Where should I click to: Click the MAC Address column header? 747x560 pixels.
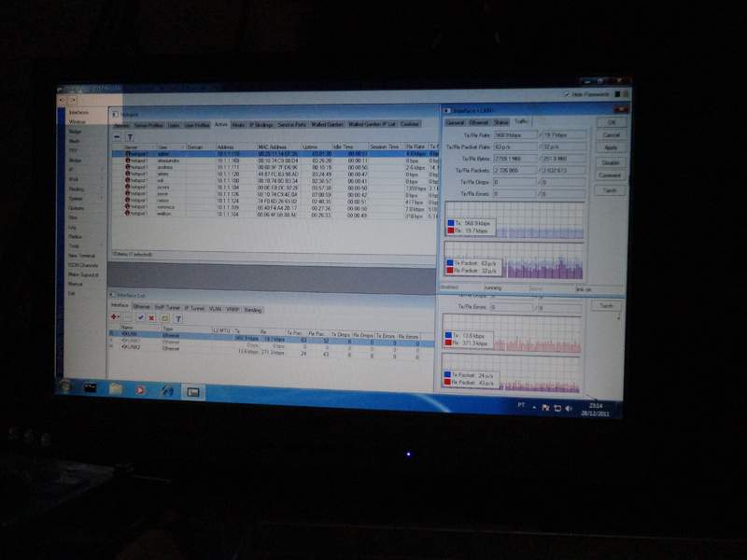278,147
